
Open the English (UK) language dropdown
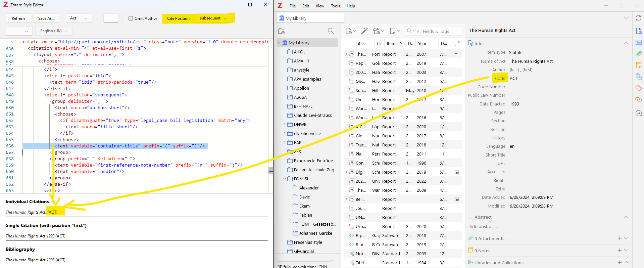pos(53,31)
